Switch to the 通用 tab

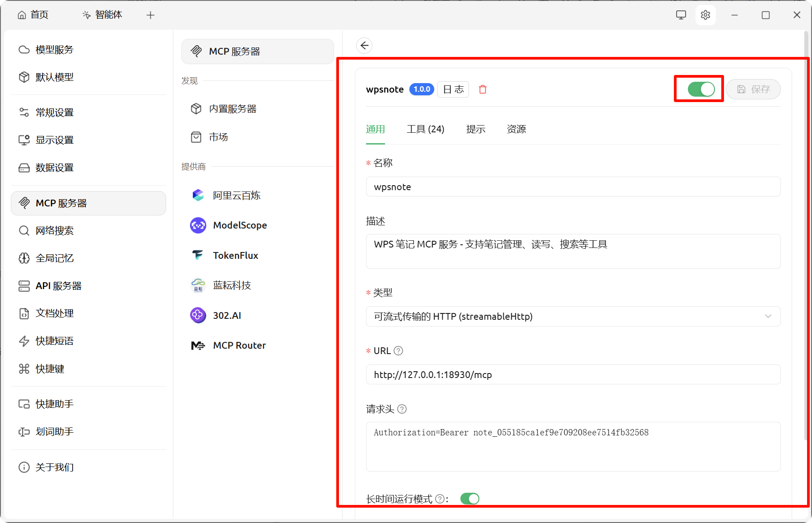(x=376, y=129)
